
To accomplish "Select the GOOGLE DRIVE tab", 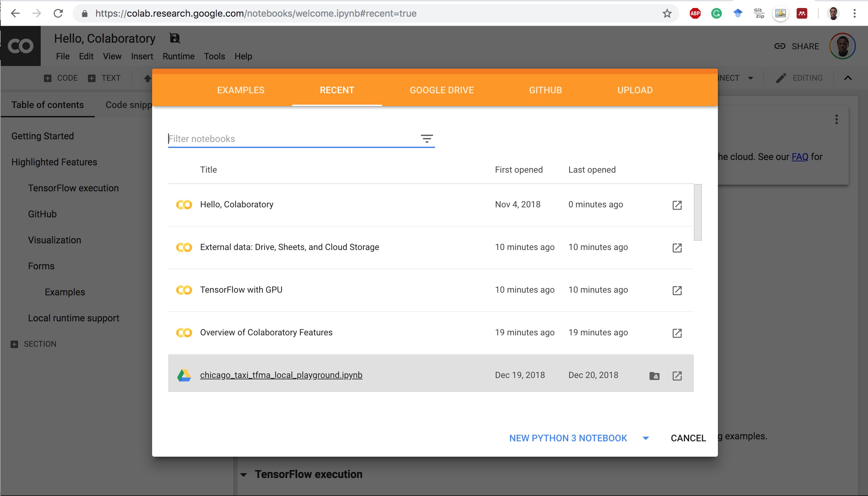I will (442, 90).
